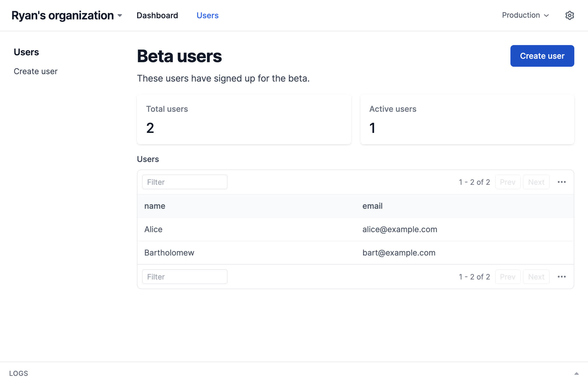Click the blue Create user button
588x385 pixels.
click(542, 56)
